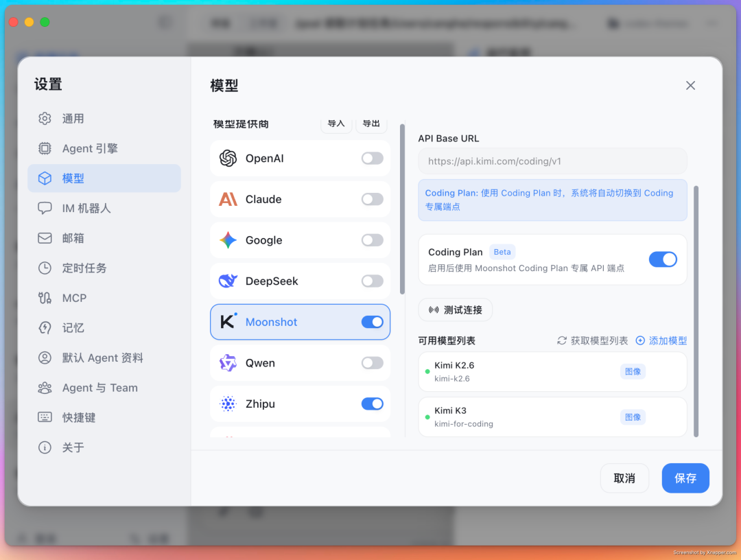Viewport: 741px width, 560px height.
Task: Open the Agent 引擎 settings section
Action: click(x=104, y=148)
